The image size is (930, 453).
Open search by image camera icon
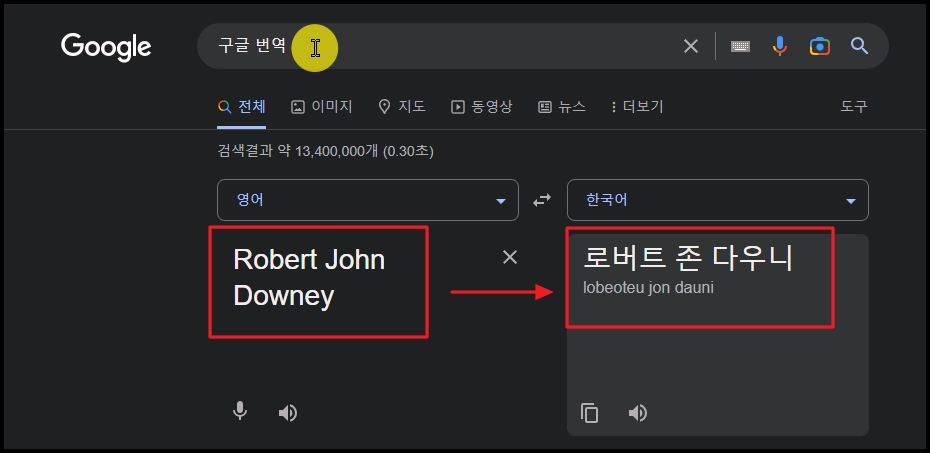click(x=820, y=46)
